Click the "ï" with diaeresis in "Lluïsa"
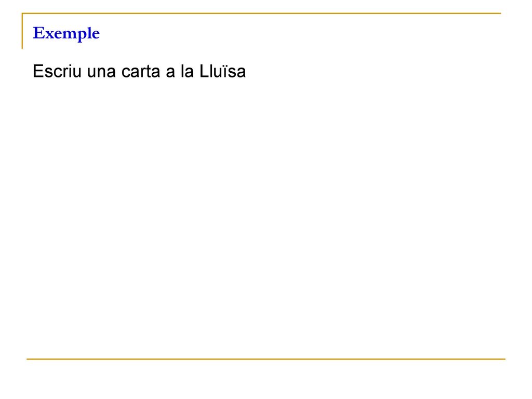This screenshot has height=399, width=532. pyautogui.click(x=222, y=72)
